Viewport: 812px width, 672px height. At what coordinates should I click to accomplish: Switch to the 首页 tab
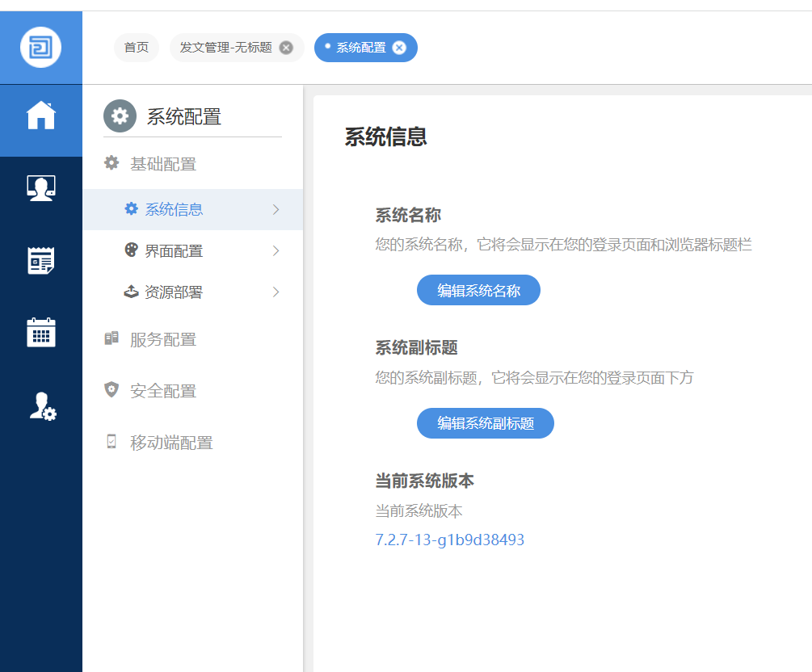tap(137, 48)
